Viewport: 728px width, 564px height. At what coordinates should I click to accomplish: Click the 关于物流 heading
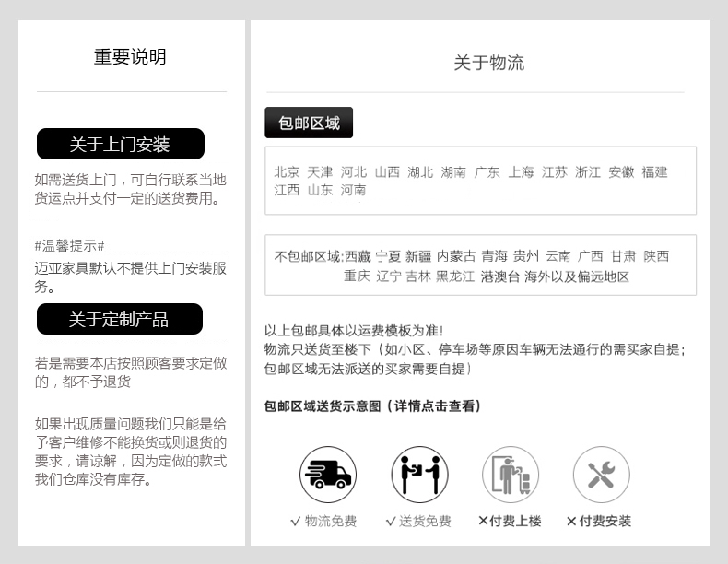coord(489,63)
